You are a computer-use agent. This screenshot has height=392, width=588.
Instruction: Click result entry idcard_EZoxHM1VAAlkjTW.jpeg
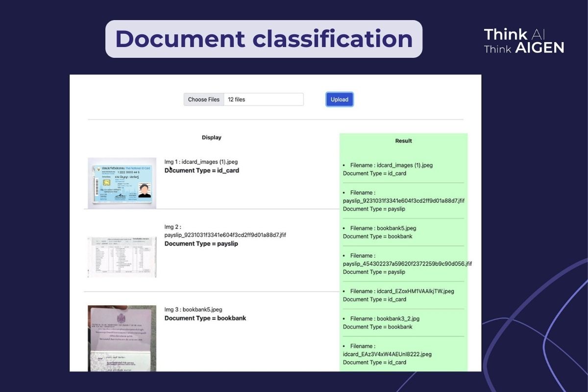(x=400, y=291)
